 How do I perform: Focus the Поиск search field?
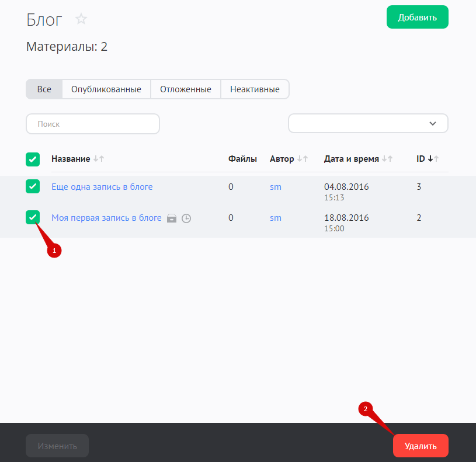[93, 124]
